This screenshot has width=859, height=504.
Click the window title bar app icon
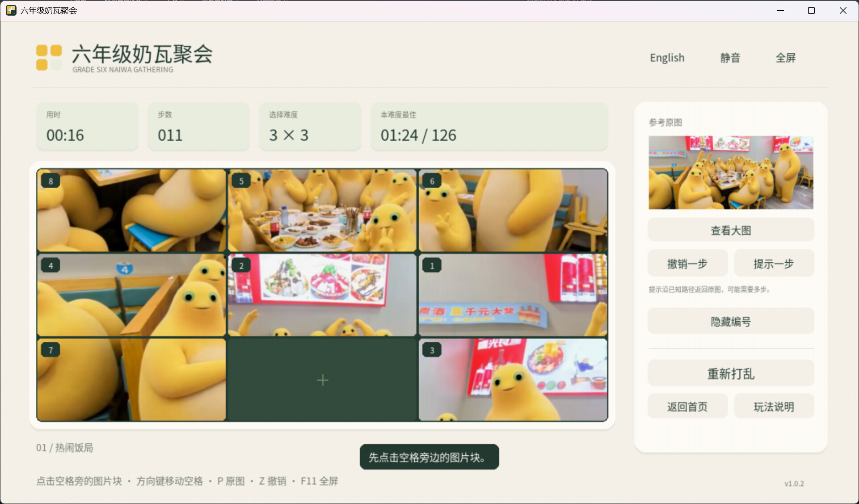point(11,10)
